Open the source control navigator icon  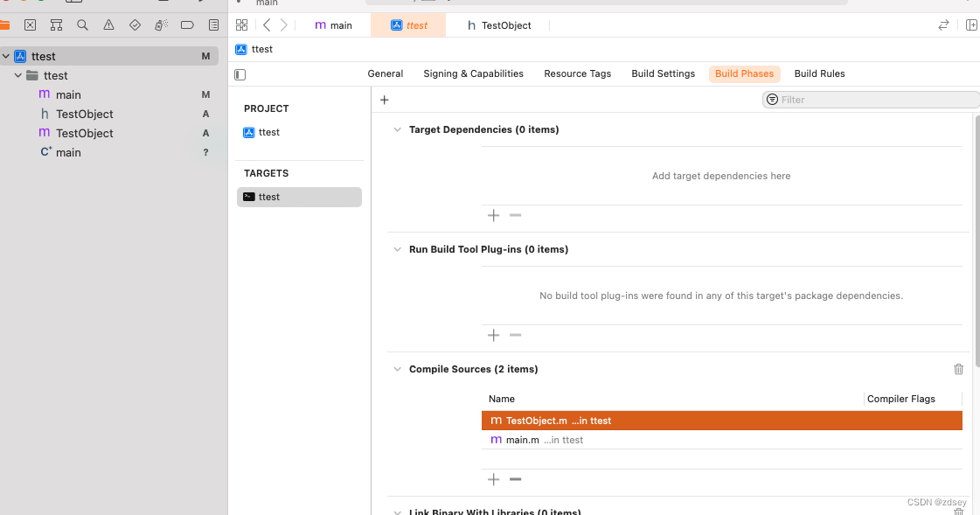coord(30,25)
